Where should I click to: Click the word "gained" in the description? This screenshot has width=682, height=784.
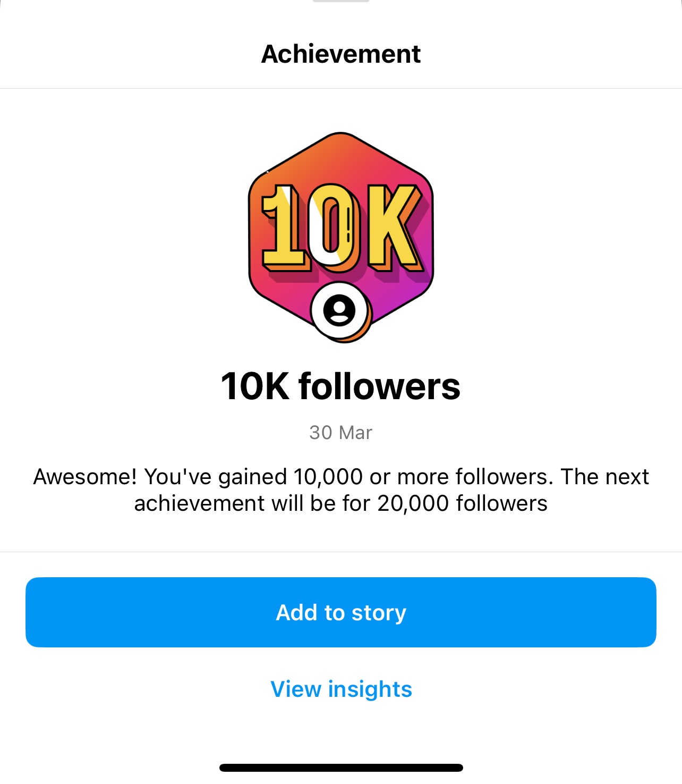(x=252, y=478)
